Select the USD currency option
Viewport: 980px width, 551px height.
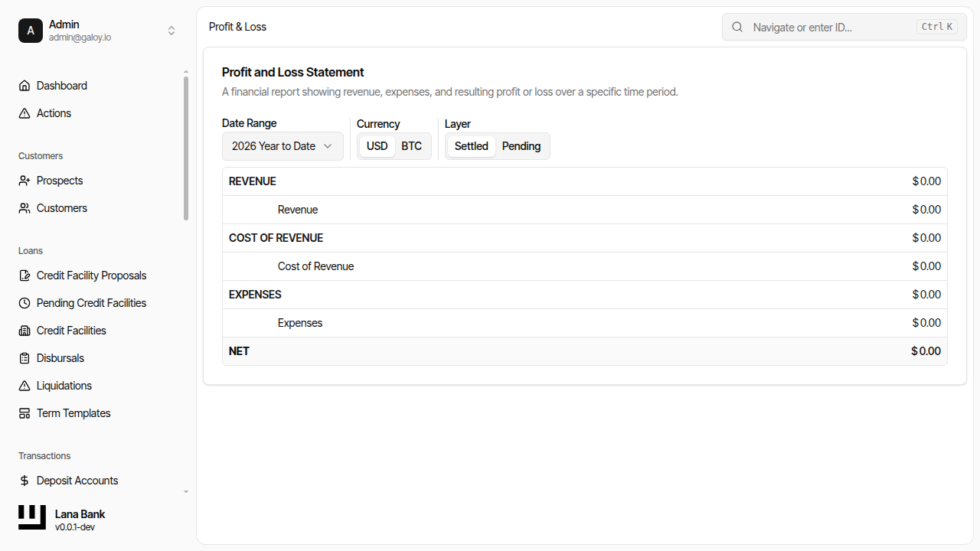(x=377, y=146)
